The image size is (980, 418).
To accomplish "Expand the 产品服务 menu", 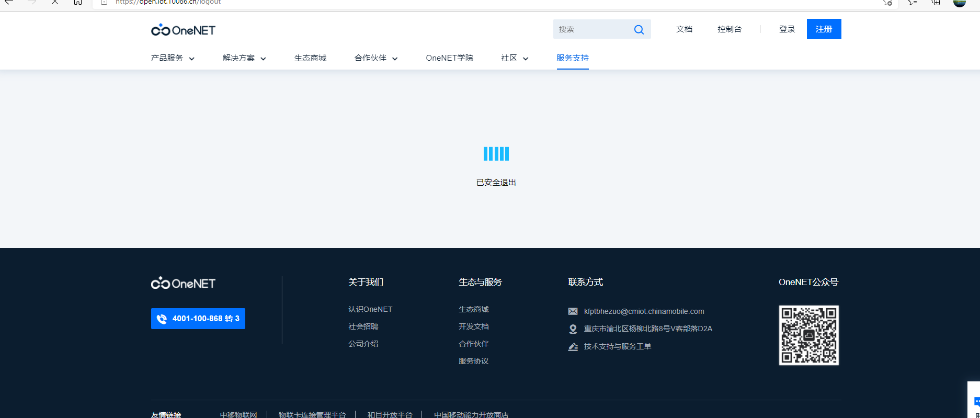I will 173,58.
